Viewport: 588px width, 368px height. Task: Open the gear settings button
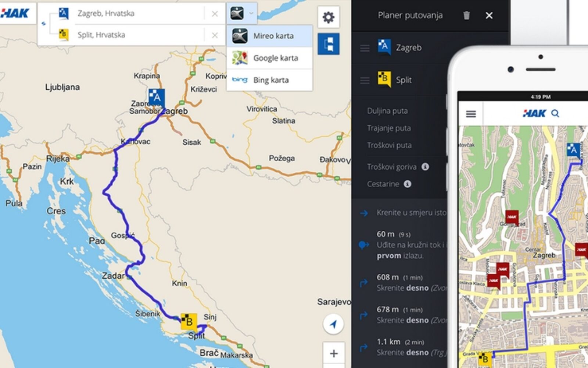(328, 17)
